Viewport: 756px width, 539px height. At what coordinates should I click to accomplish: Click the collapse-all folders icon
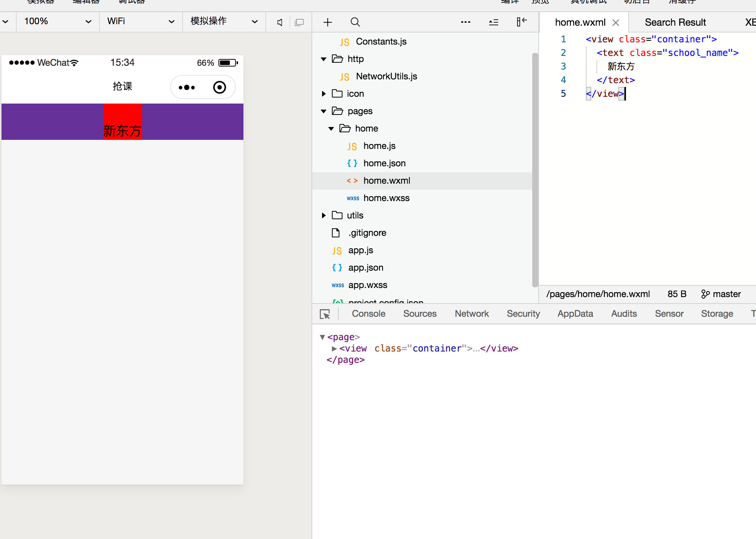point(494,22)
